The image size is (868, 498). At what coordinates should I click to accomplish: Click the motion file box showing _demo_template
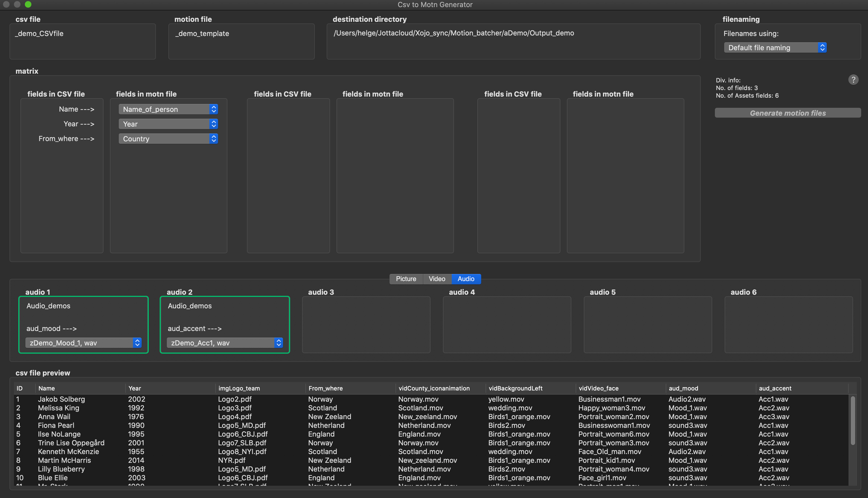[242, 41]
